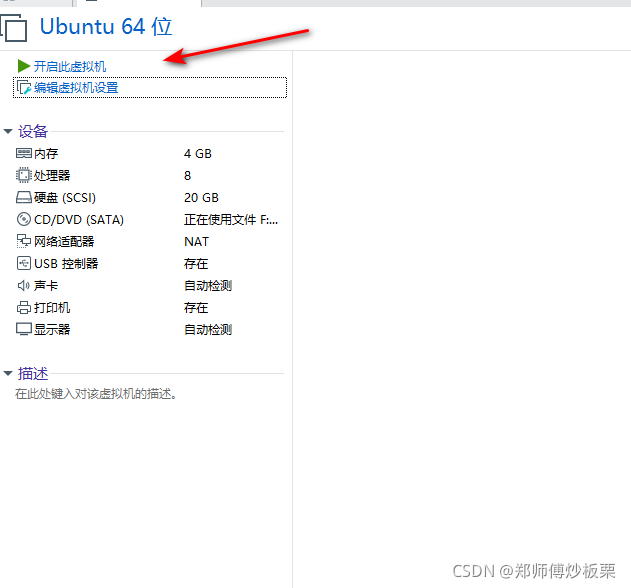The width and height of the screenshot is (631, 588).
Task: Click the green play icon to power on
Action: pyautogui.click(x=24, y=66)
